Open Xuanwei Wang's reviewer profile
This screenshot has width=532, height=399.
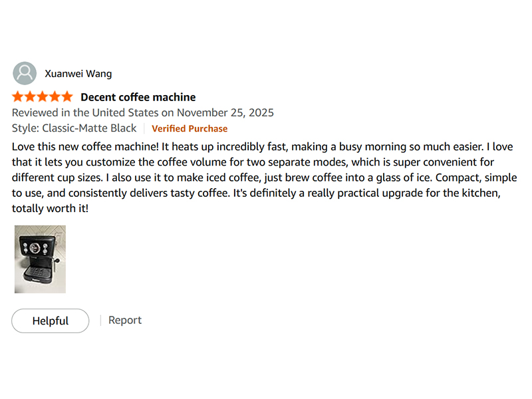click(x=78, y=73)
